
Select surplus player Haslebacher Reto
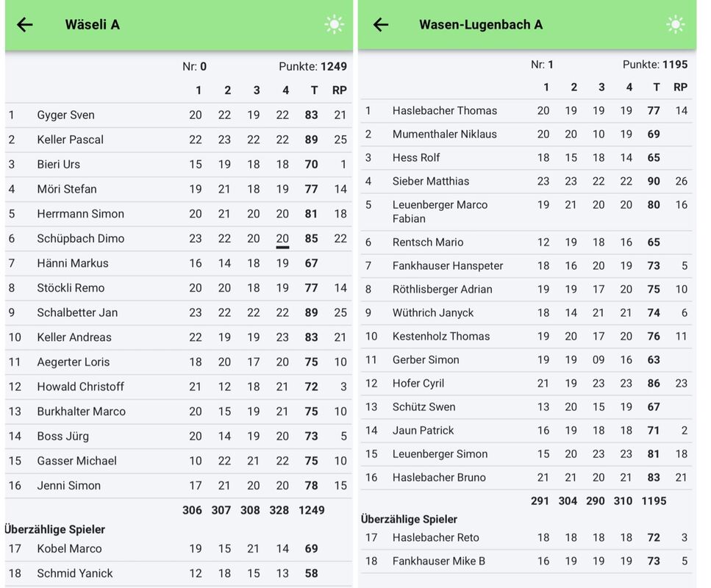435,537
